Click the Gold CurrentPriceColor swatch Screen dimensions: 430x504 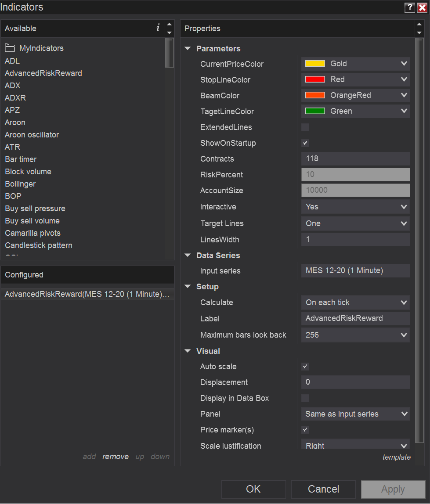[x=315, y=64]
